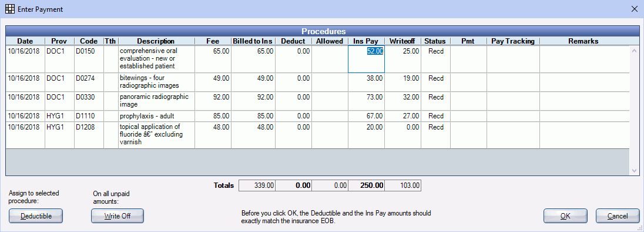Click Billed to Ins cell 48.00
Viewport: 644px width, 232px height.
pyautogui.click(x=253, y=135)
